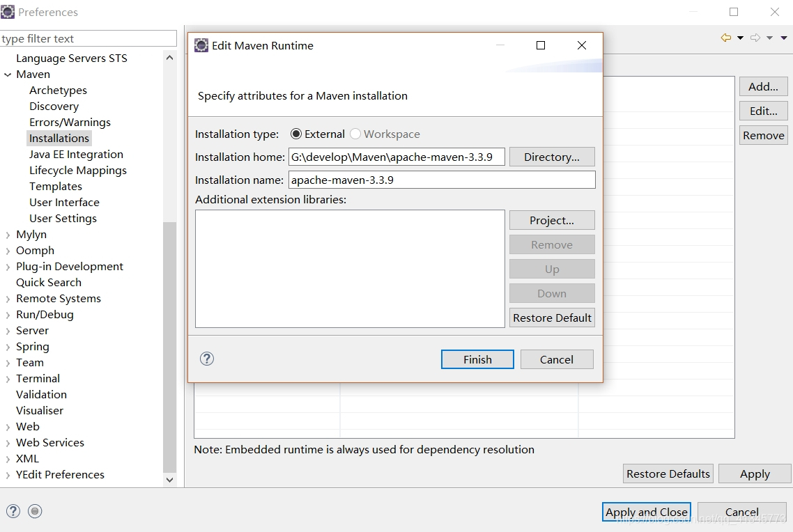Screen dimensions: 793x532
Task: Click the help icon at Preferences bottom left
Action: click(13, 511)
